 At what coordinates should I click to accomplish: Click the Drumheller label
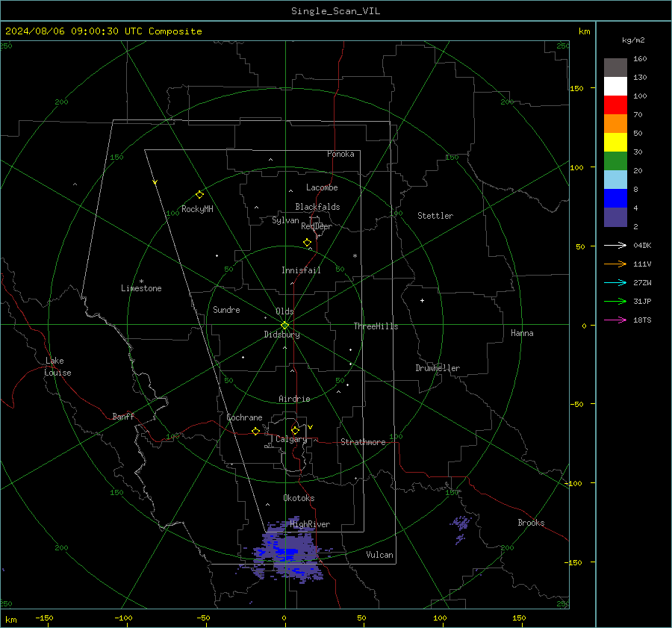[x=438, y=368]
